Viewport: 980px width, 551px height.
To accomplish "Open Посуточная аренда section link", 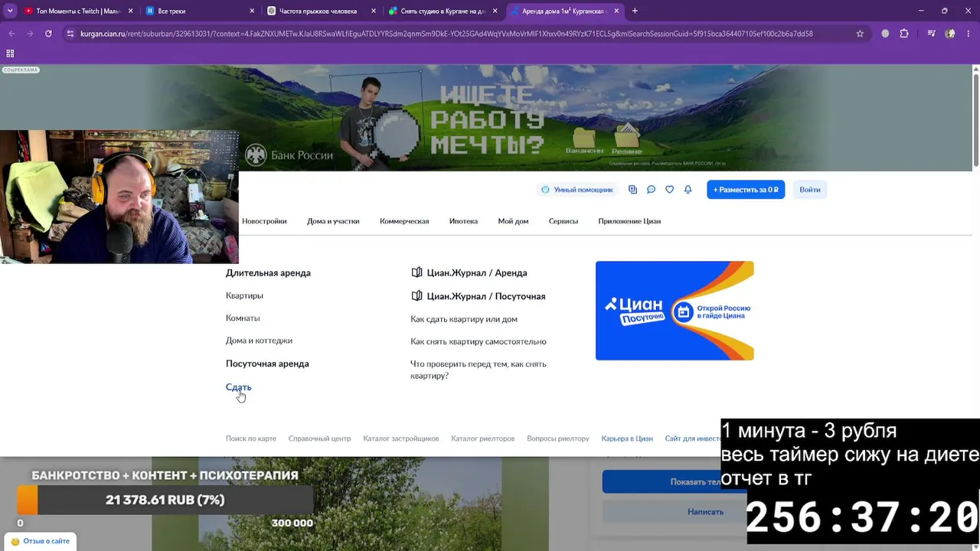I will [x=267, y=364].
